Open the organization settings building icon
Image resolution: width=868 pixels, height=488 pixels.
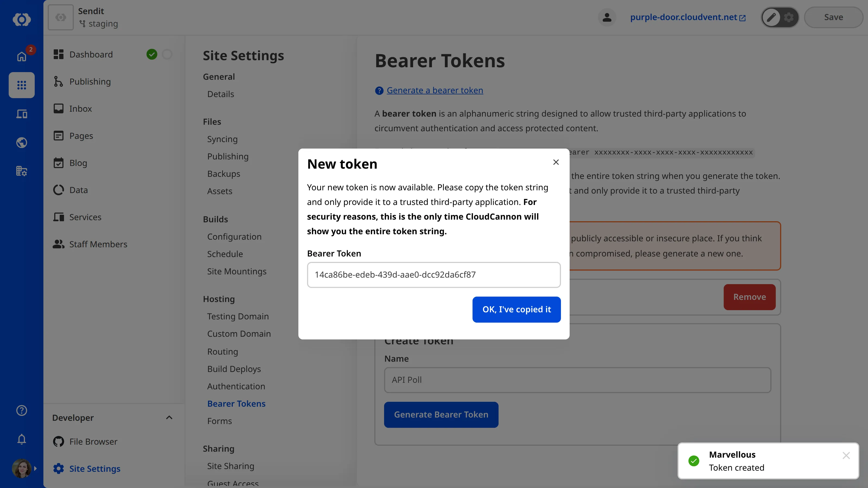pos(22,171)
